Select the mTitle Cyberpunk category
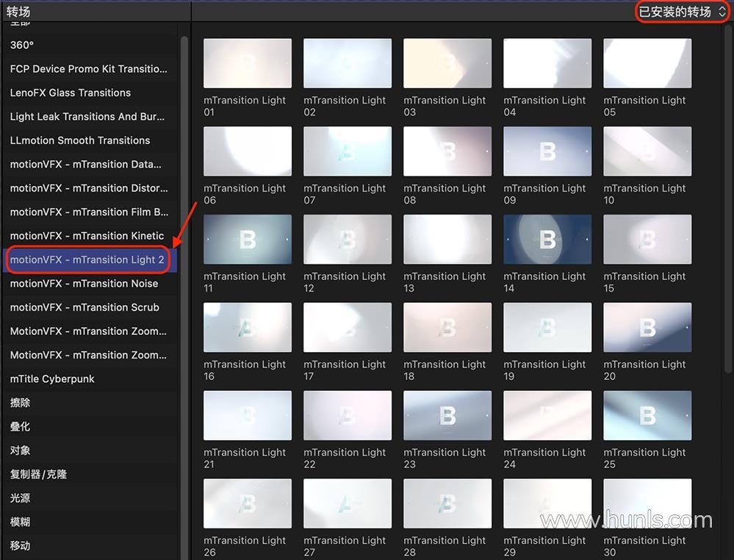The height and width of the screenshot is (560, 734). pyautogui.click(x=90, y=378)
